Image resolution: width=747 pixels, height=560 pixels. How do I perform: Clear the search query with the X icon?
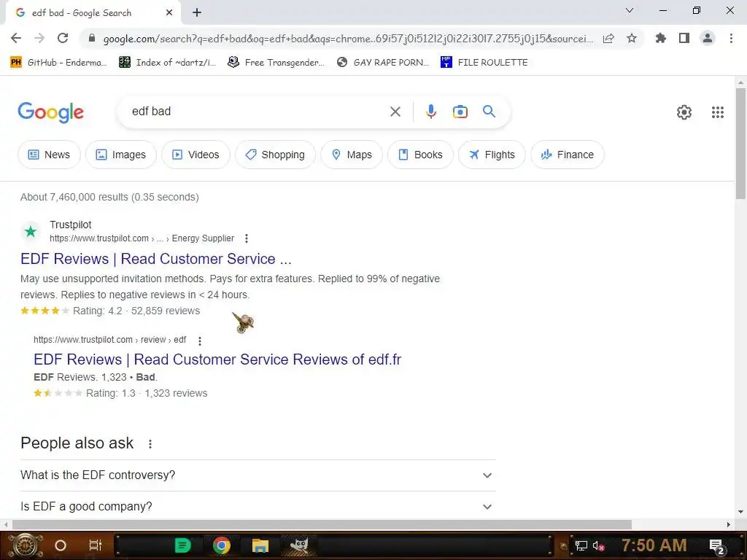coord(395,112)
